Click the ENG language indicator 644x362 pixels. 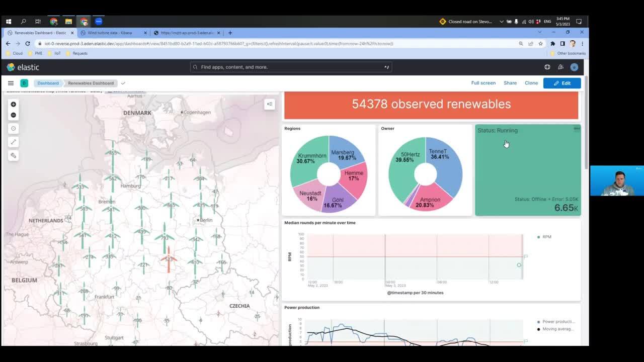547,22
